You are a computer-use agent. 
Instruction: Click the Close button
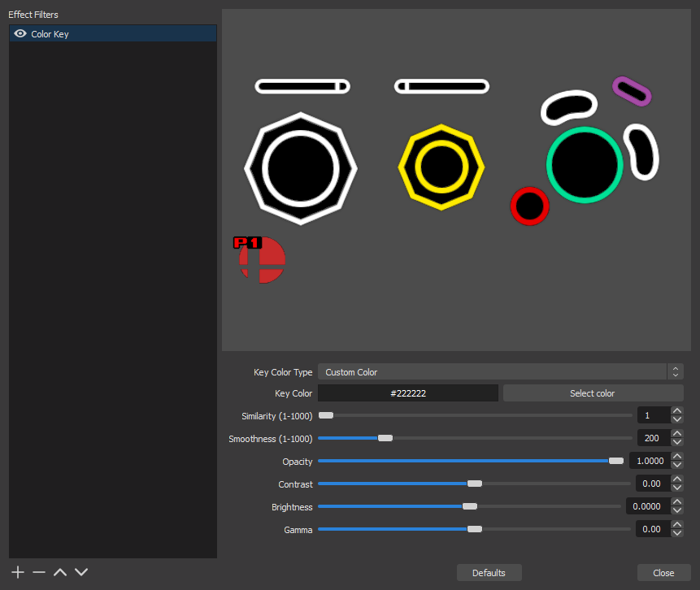(x=663, y=573)
